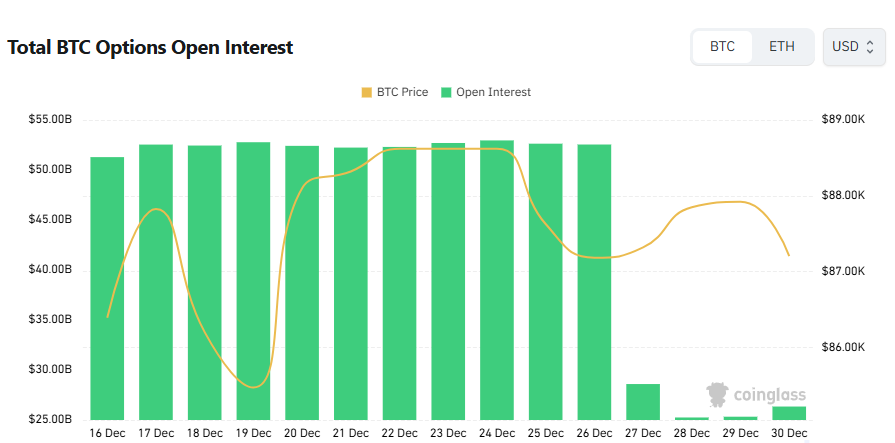895x443 pixels.
Task: Click the 16 Dec open interest bar
Action: (x=107, y=288)
